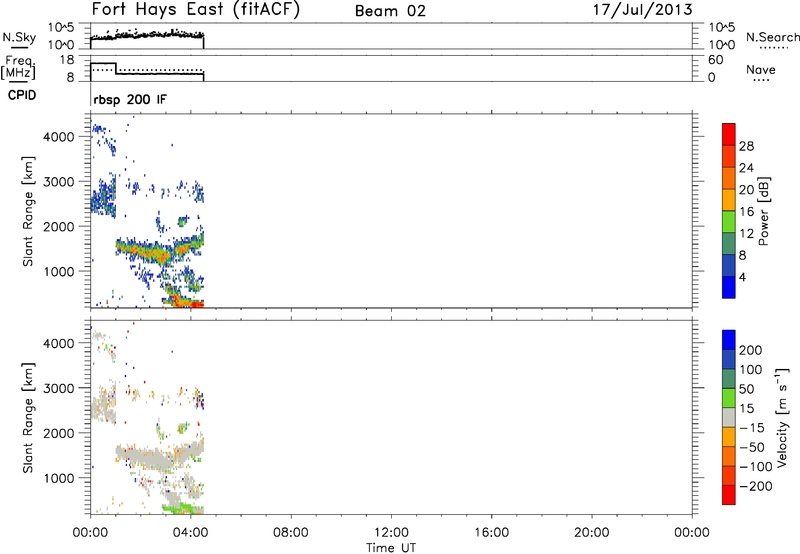This screenshot has height=554, width=800.
Task: Click the 'N.Sky' legend label
Action: [19, 37]
